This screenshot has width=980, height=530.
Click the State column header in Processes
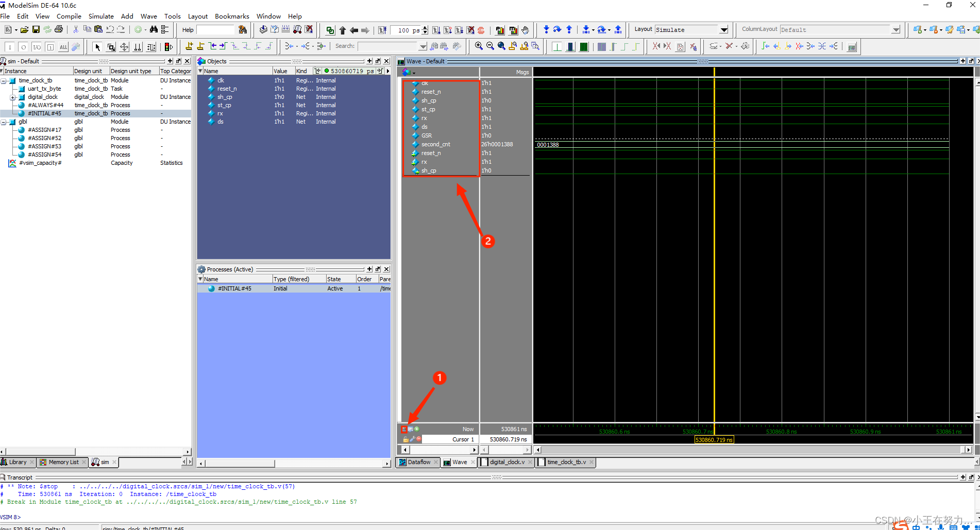341,279
